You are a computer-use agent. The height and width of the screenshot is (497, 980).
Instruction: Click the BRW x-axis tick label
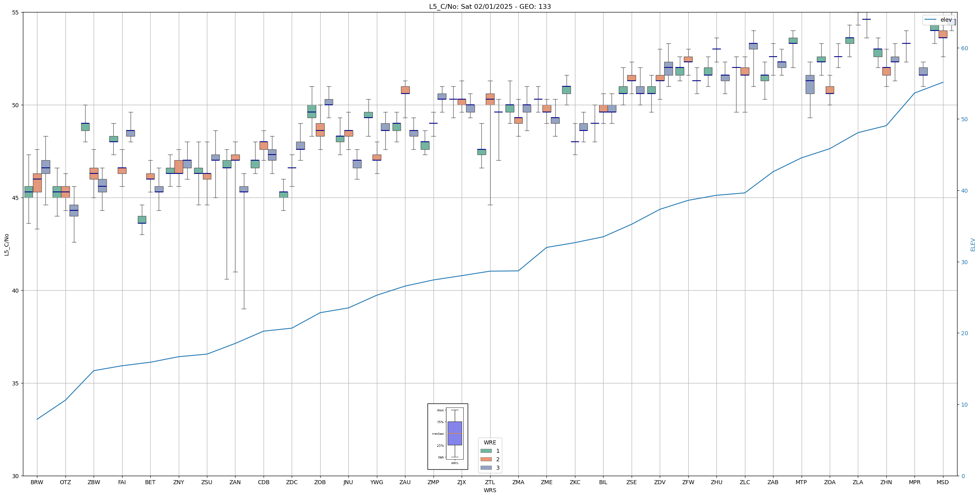point(37,482)
